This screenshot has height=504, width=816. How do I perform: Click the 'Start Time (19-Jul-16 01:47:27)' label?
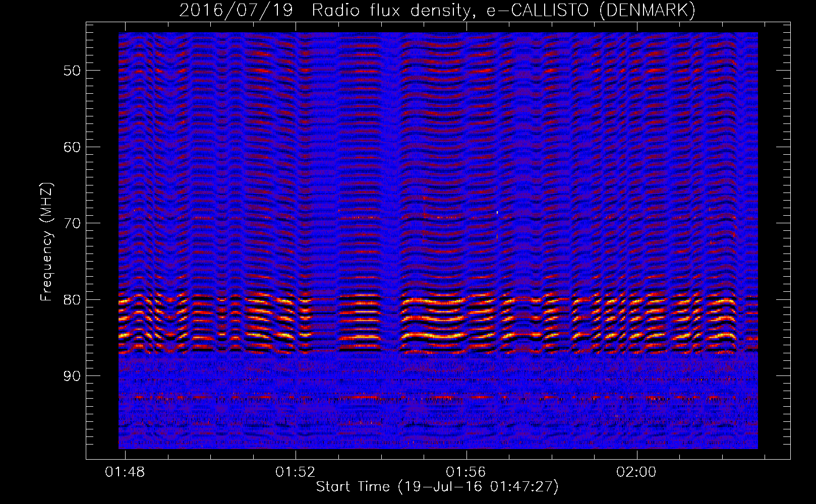[437, 487]
